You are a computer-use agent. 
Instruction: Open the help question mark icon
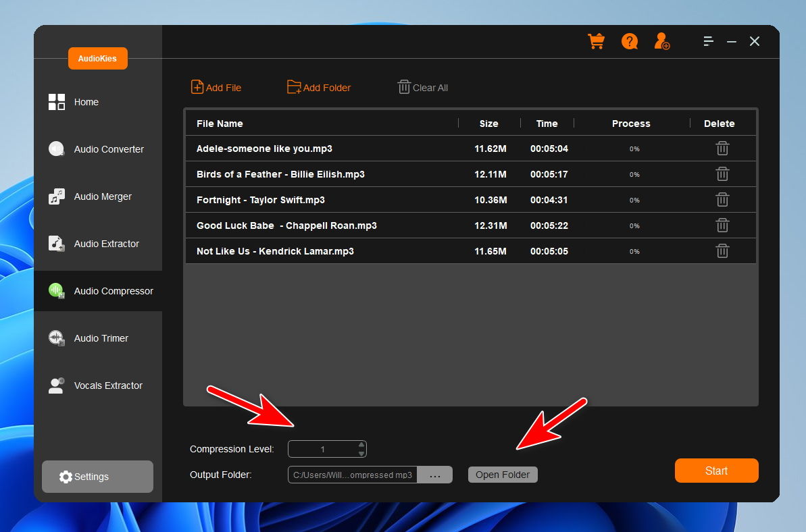coord(629,41)
